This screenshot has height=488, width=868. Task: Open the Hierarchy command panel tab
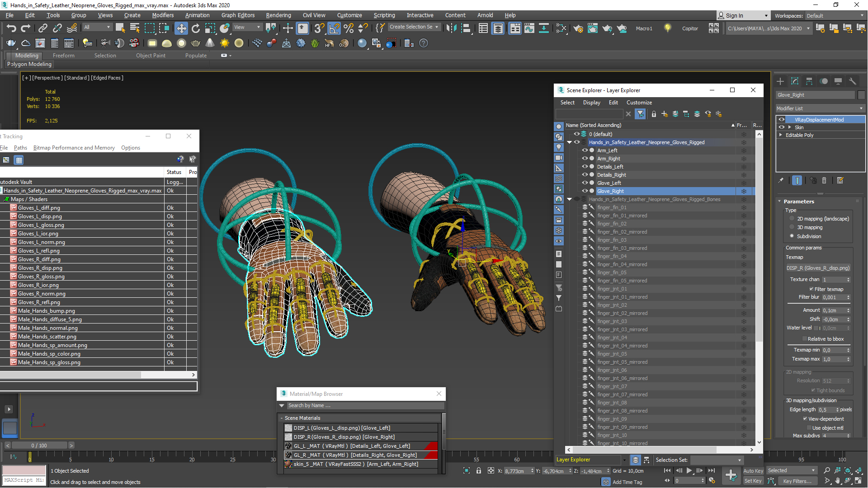[809, 81]
